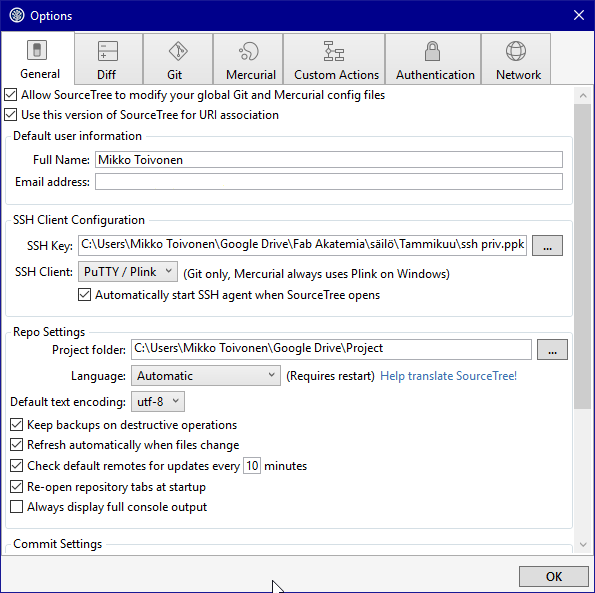Browse for SSH Key file button
The image size is (595, 593).
point(547,245)
